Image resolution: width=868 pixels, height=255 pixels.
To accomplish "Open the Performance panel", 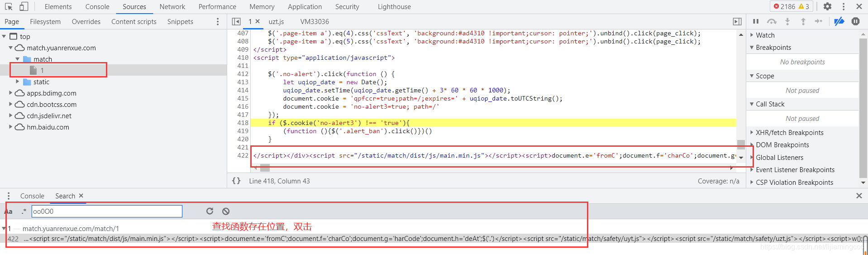I will coord(217,6).
